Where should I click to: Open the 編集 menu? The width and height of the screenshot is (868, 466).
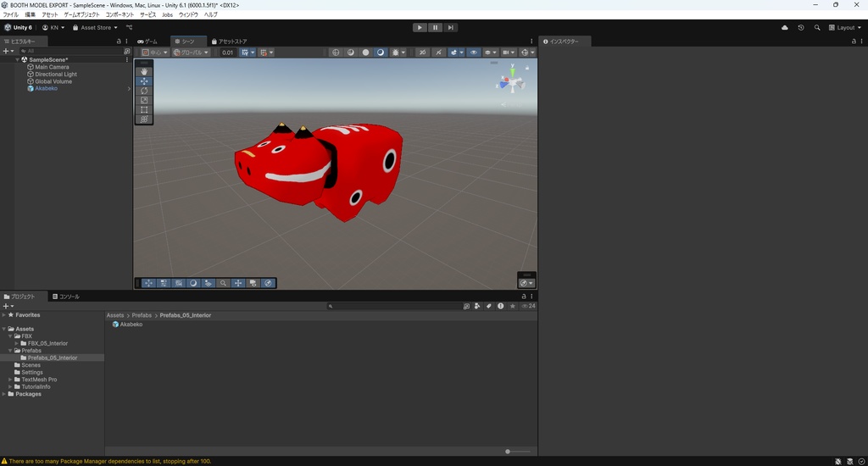click(30, 14)
